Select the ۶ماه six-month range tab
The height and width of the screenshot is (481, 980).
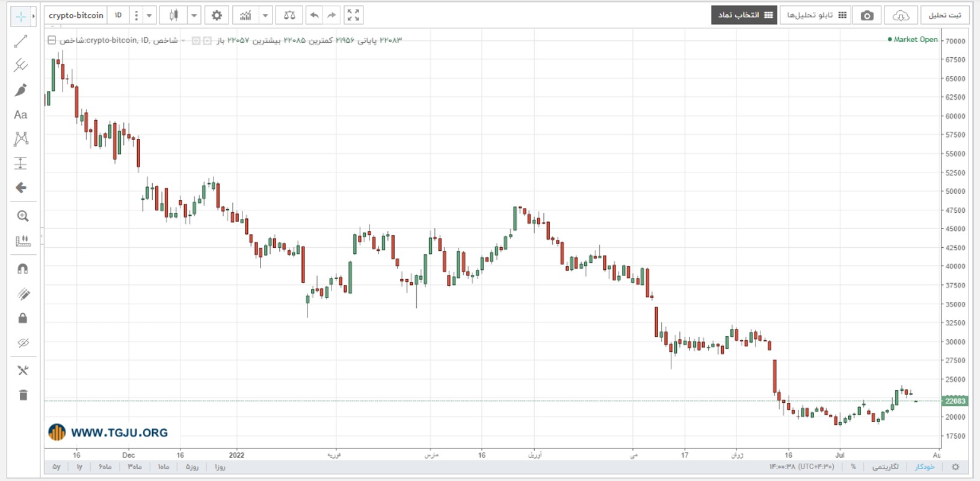(105, 467)
